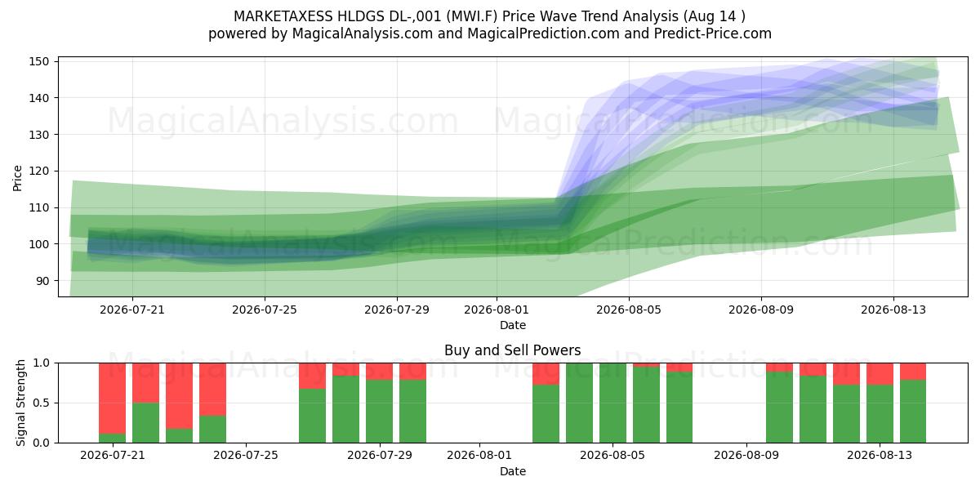Click the 2026-08-01 label under price chart

[496, 310]
